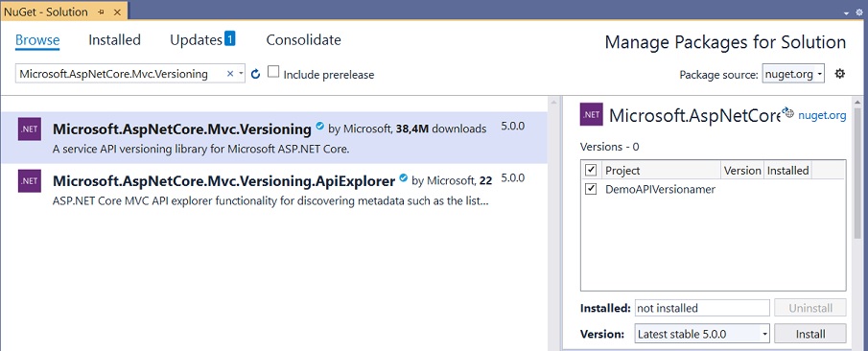Open NuGet settings gear icon

point(840,74)
